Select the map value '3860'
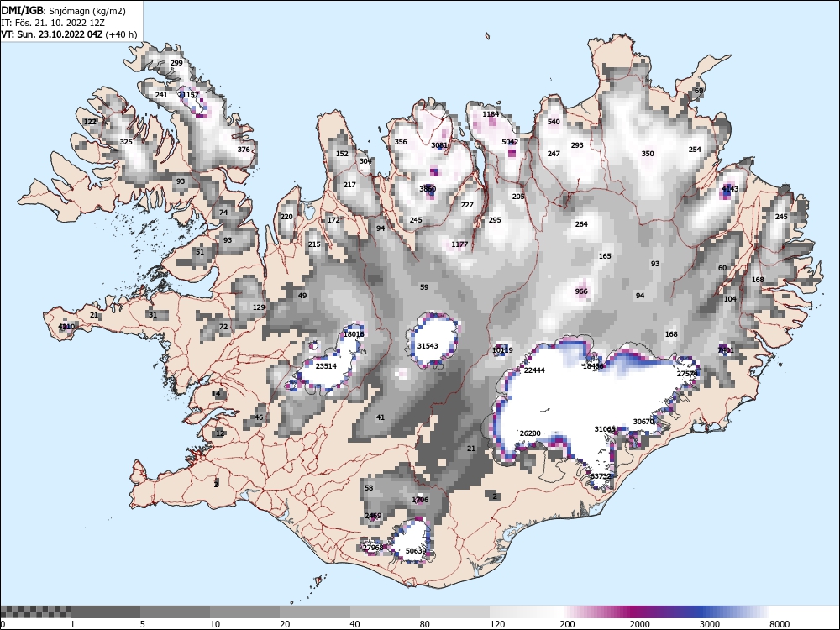840x630 pixels. click(x=428, y=189)
